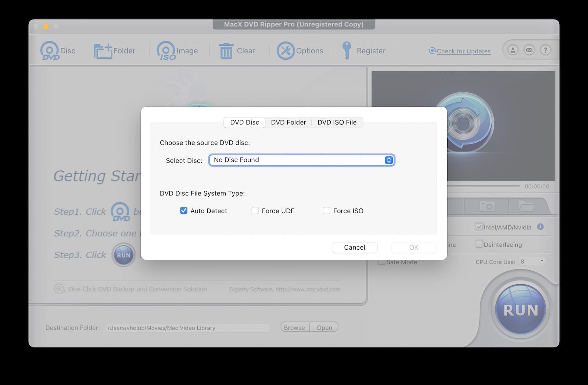Click the macxdvd.com website link text
Image resolution: width=588 pixels, height=385 pixels.
tap(308, 289)
